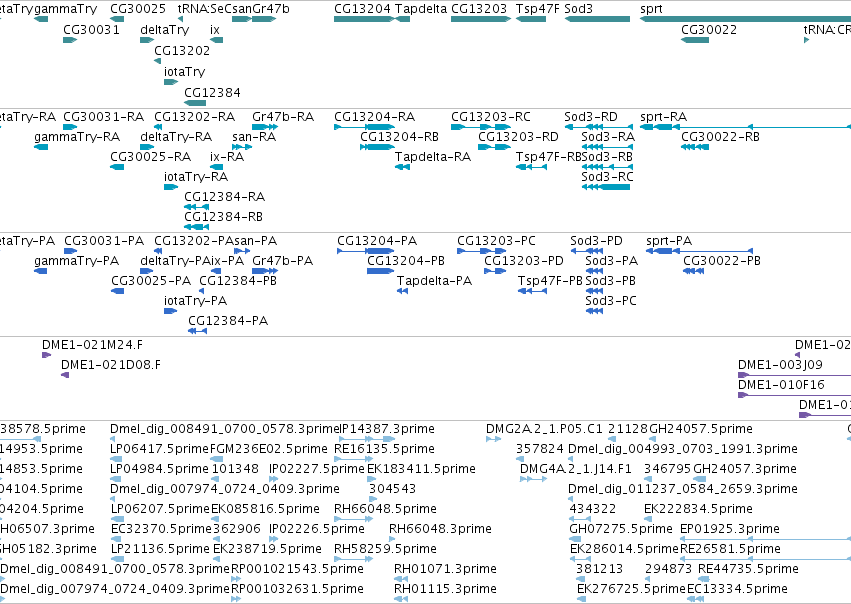Open transcript Gr47b-RA

[283, 117]
